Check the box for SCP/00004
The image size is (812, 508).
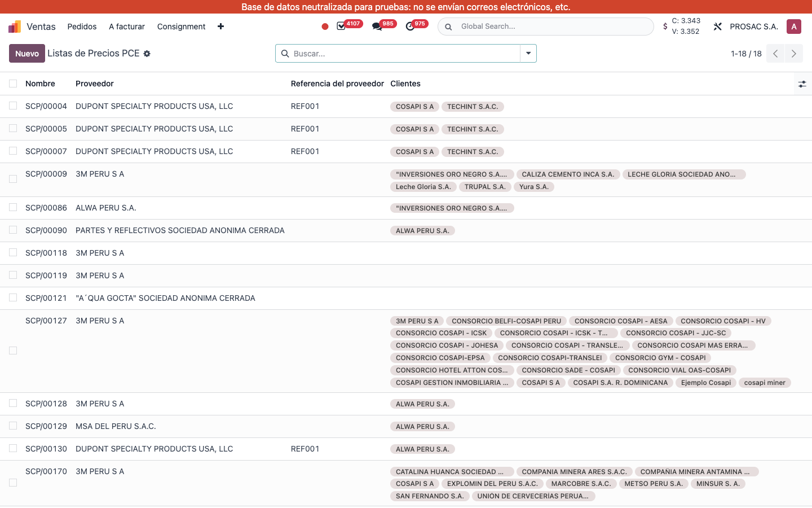(x=13, y=106)
